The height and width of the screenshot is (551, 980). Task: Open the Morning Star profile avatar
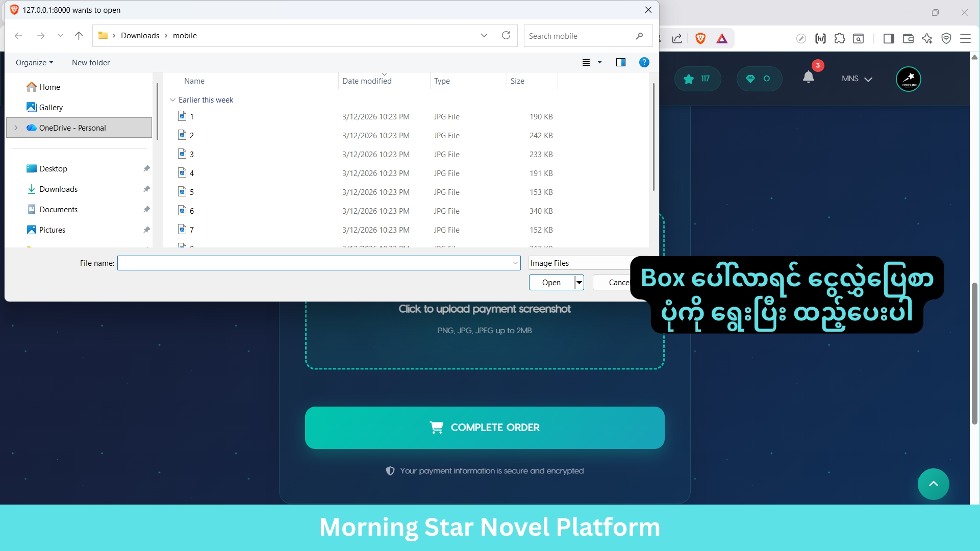[x=908, y=79]
